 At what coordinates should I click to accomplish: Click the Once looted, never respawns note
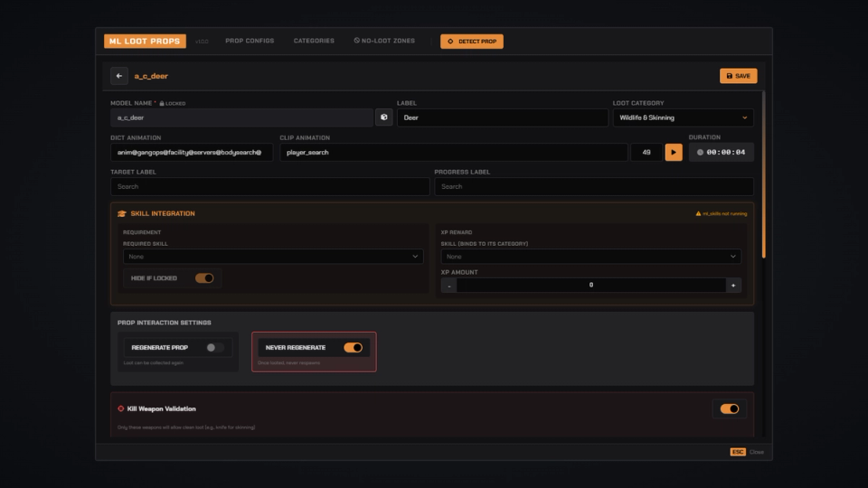pos(289,363)
